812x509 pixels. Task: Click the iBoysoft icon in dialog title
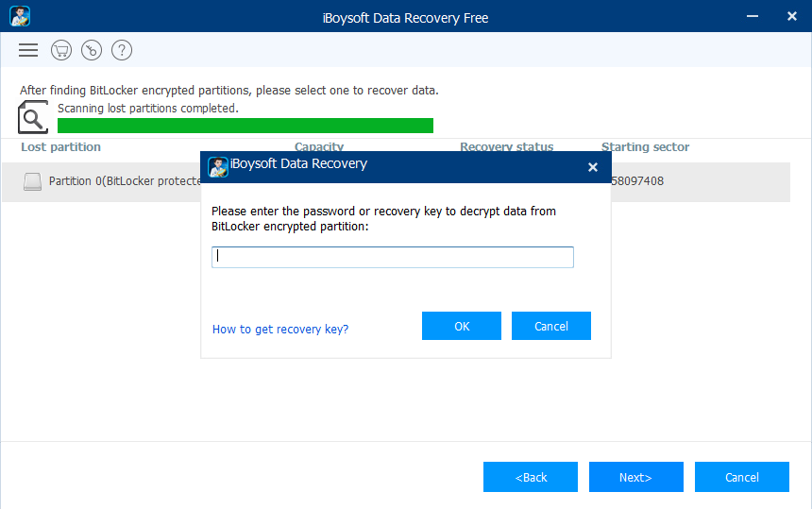pyautogui.click(x=218, y=166)
